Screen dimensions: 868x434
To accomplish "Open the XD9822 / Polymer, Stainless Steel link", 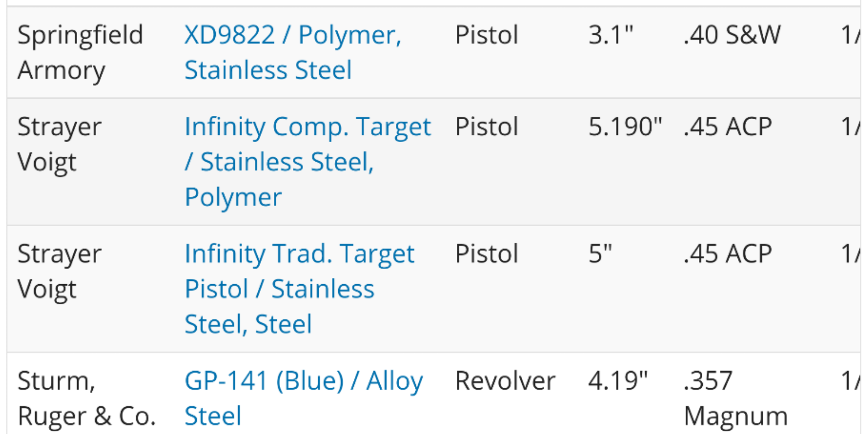I will click(x=292, y=52).
